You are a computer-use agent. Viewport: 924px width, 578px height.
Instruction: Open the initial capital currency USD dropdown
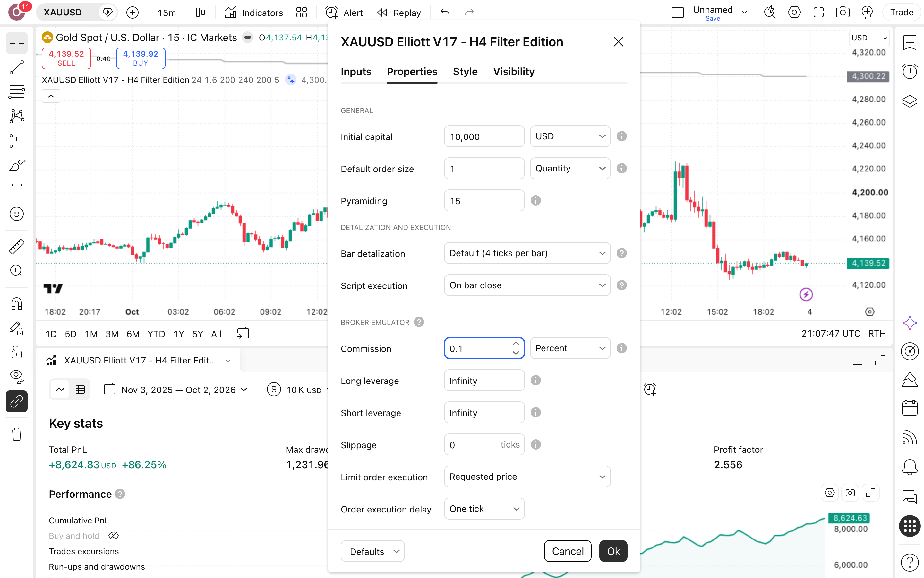click(x=570, y=136)
